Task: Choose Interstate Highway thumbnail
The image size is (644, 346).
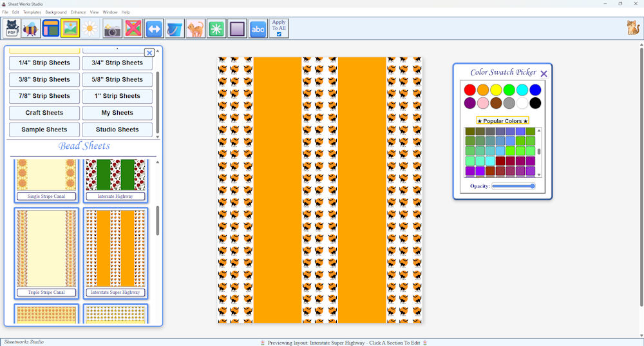Action: point(115,180)
